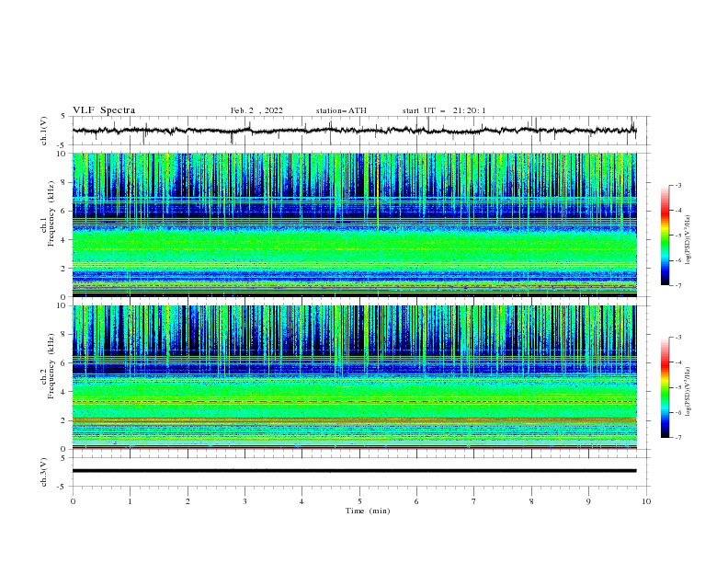Click time axis tick label "3"
Screen dimensions: 728x563
[x=245, y=501]
